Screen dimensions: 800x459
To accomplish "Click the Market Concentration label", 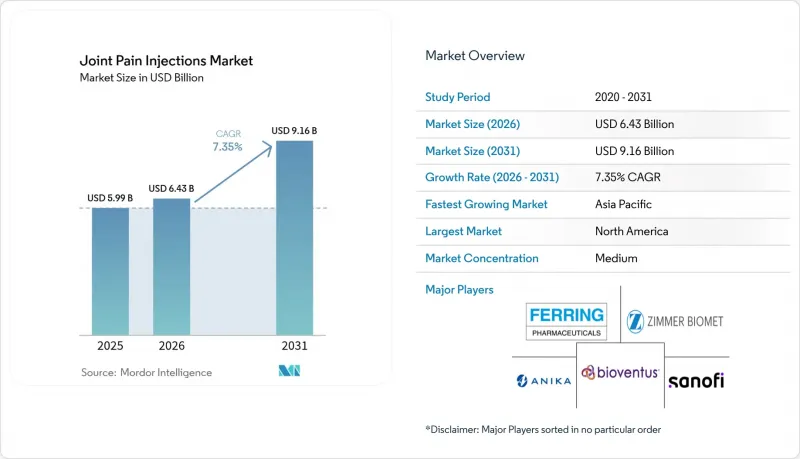I will [x=482, y=258].
